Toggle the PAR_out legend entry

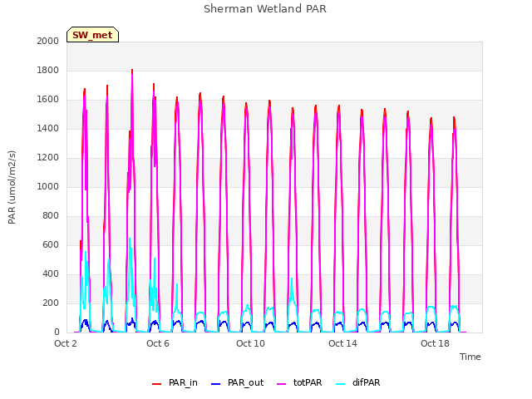tap(237, 382)
